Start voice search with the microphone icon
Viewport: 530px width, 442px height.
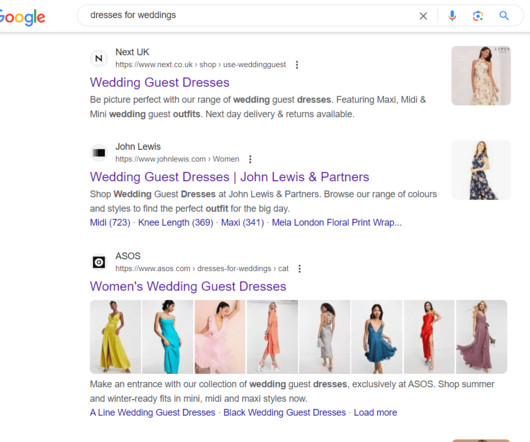452,16
